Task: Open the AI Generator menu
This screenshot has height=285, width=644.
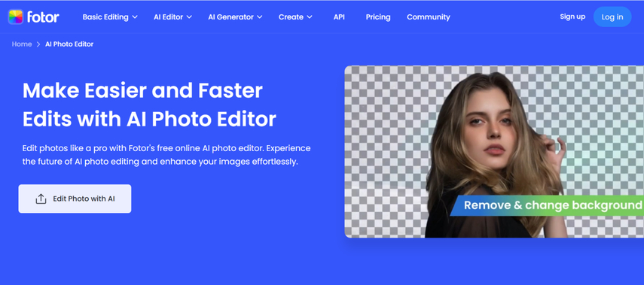Action: [235, 17]
